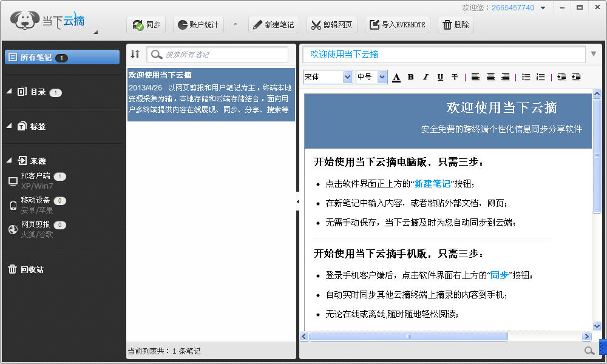The height and width of the screenshot is (364, 607).
Task: Import notes via 导入EVERNOTE
Action: coord(398,25)
